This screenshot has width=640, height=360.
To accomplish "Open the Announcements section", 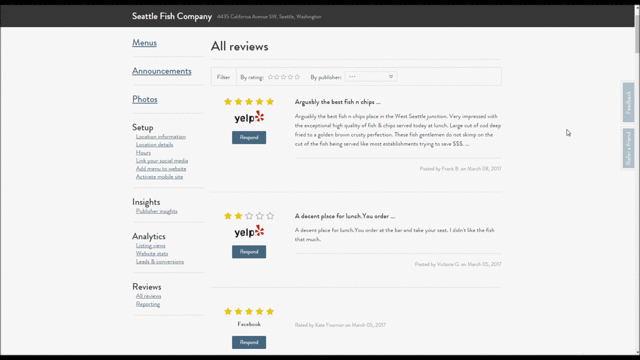I will tap(162, 71).
